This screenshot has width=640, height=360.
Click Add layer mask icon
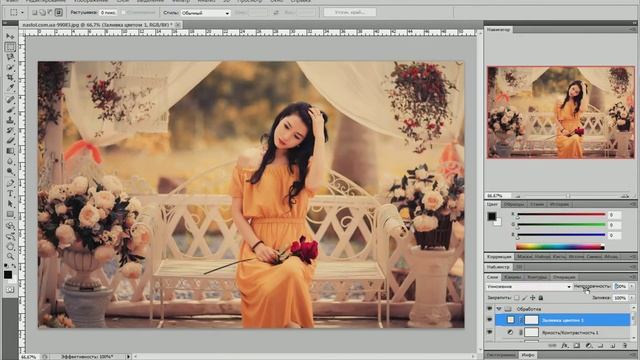click(577, 345)
